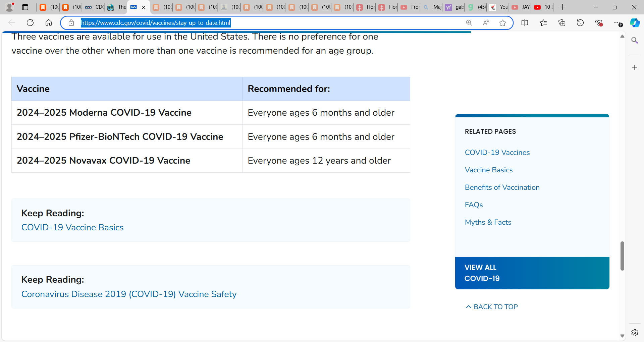The image size is (644, 342).
Task: Open Collections
Action: coord(562,23)
